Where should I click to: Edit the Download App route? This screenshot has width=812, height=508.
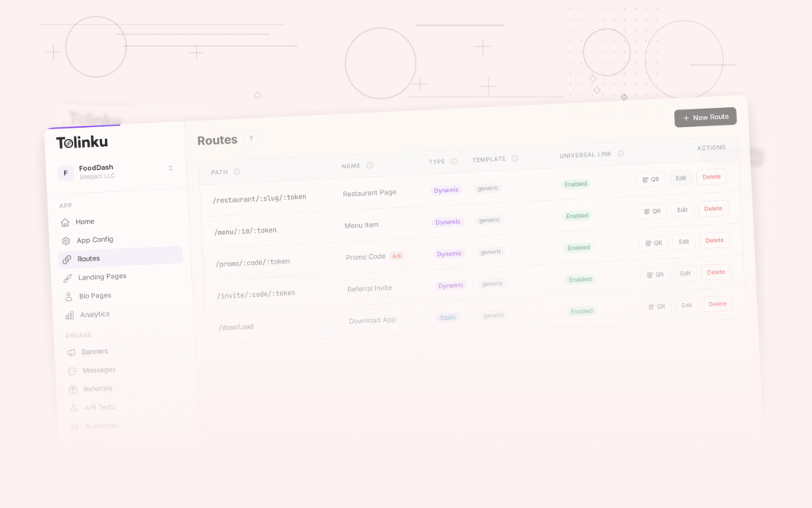point(687,306)
